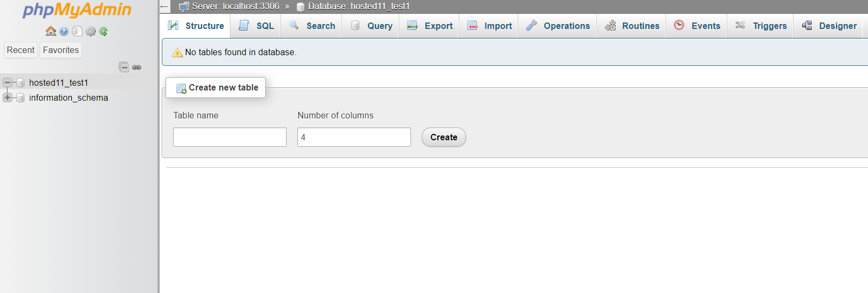The image size is (868, 293).
Task: Open the documentation help icon
Action: coord(64,31)
